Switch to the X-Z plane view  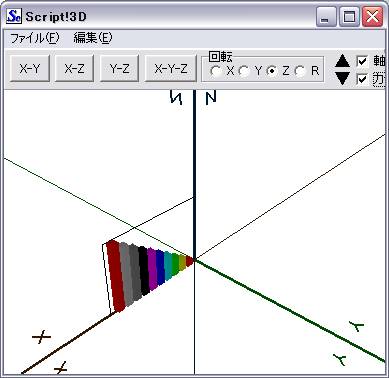[x=74, y=69]
